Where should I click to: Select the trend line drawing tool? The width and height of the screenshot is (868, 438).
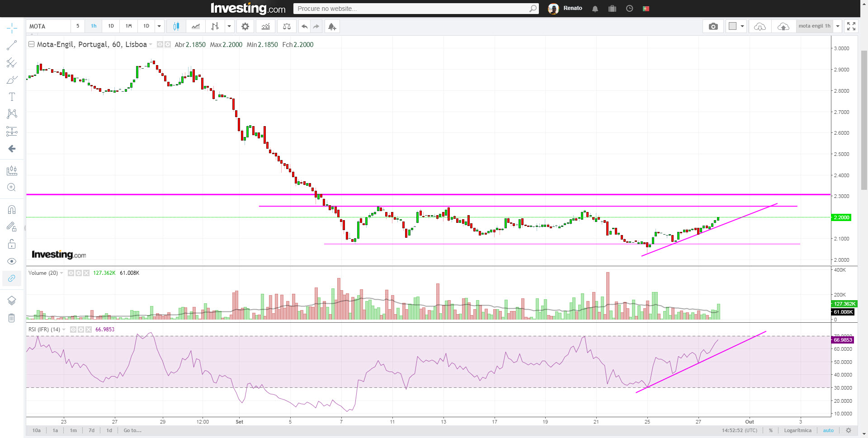click(x=12, y=45)
